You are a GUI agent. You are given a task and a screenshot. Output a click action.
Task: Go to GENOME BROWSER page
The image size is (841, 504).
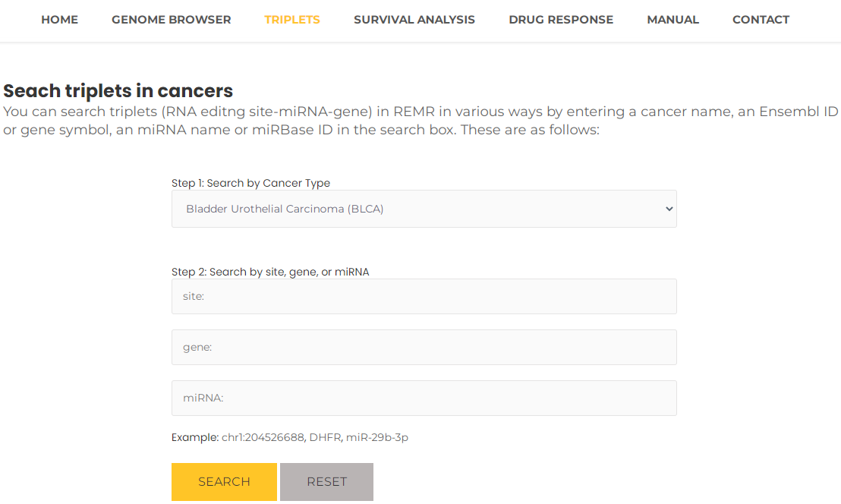(x=171, y=20)
